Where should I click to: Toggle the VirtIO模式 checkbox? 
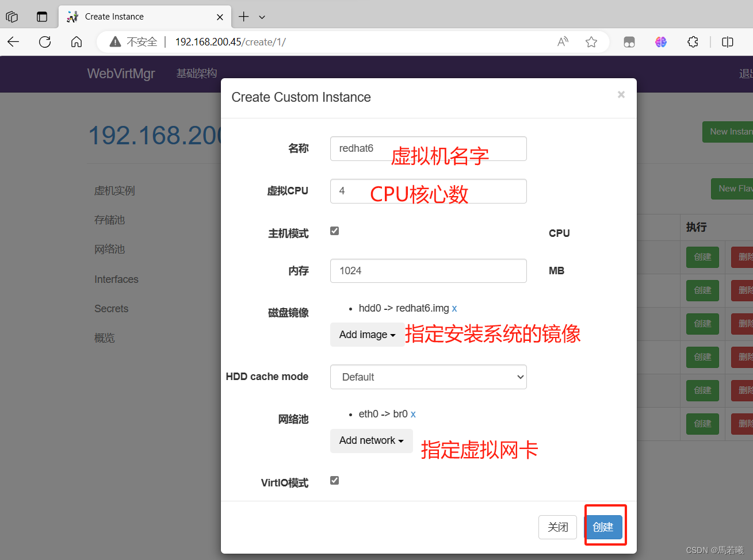click(334, 480)
